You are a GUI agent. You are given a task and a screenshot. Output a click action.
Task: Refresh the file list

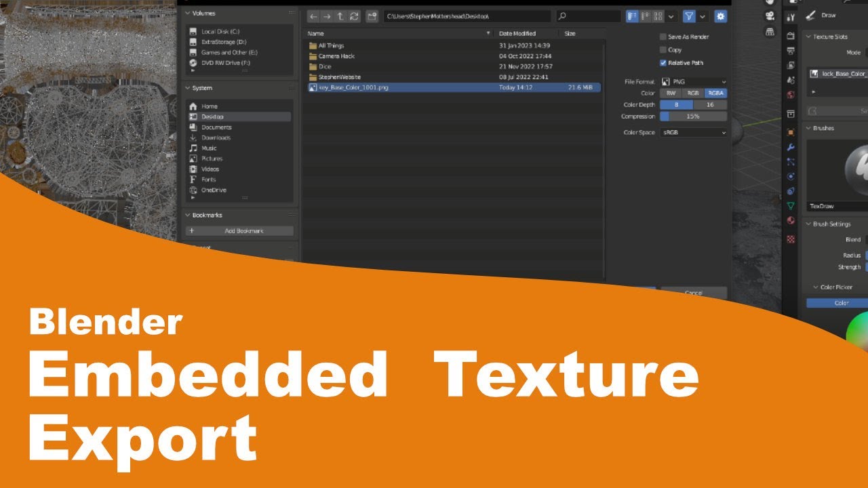click(354, 16)
